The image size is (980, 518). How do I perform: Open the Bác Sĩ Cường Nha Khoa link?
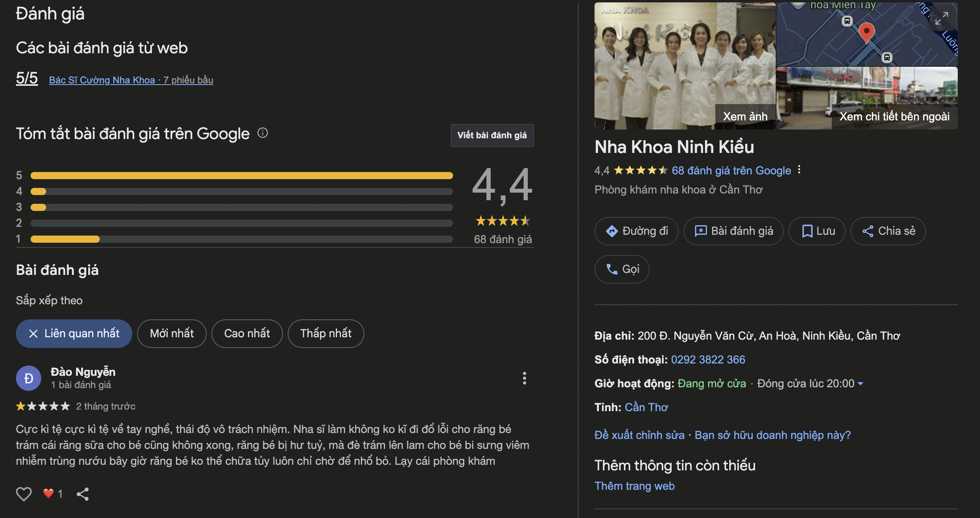click(x=102, y=80)
